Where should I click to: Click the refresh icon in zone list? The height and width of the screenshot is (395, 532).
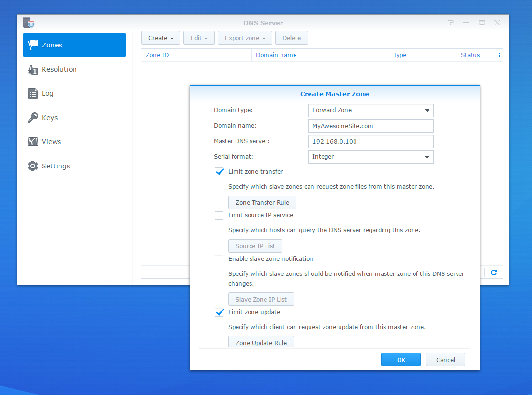click(x=494, y=273)
